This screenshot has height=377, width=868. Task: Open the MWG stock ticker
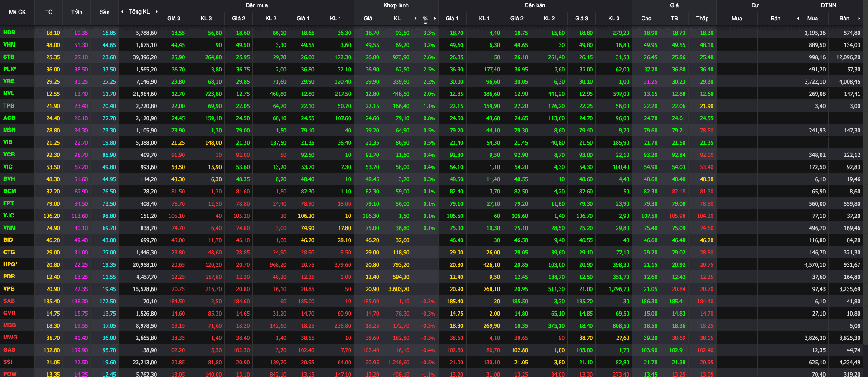(10, 338)
